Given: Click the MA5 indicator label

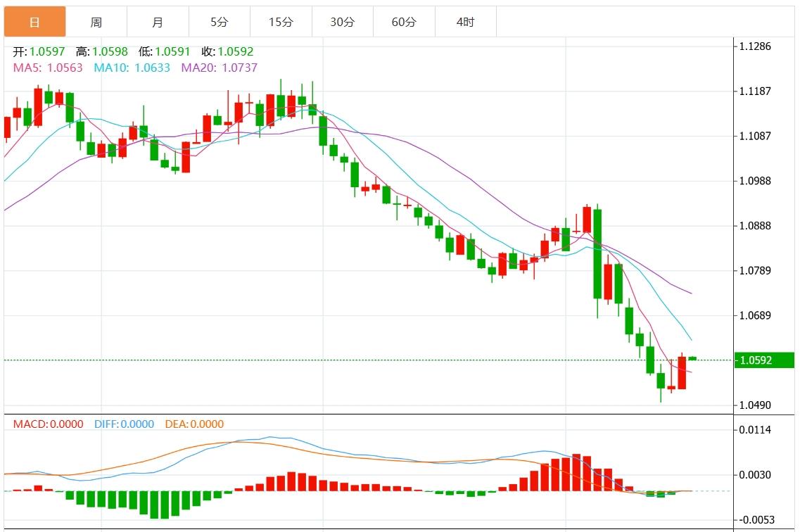Looking at the screenshot, I should pyautogui.click(x=48, y=68).
